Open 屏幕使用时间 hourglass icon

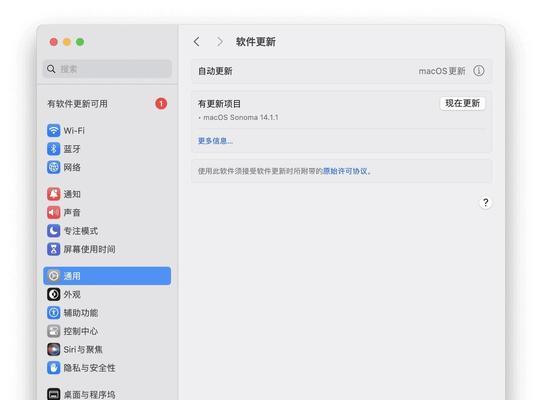click(x=54, y=249)
